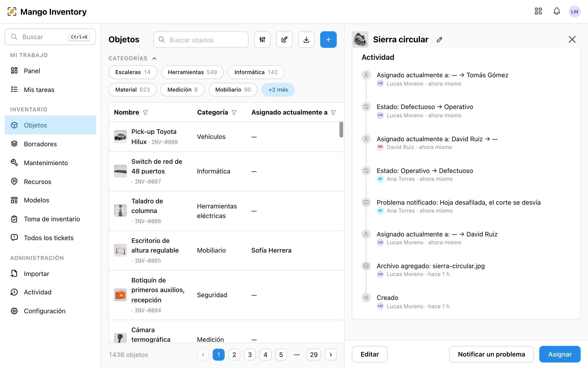Collapse the Categorías section
588x368 pixels.
pyautogui.click(x=154, y=58)
